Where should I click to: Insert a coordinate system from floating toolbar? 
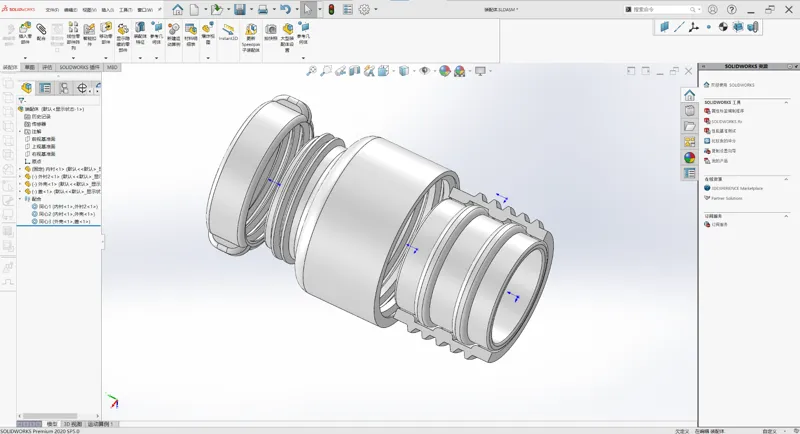click(x=693, y=27)
